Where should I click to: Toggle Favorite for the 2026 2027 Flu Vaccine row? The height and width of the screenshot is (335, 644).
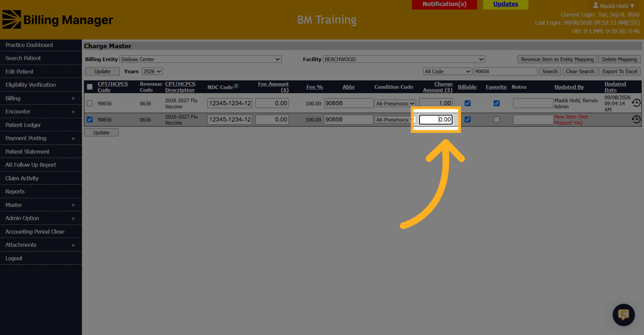coord(497,103)
